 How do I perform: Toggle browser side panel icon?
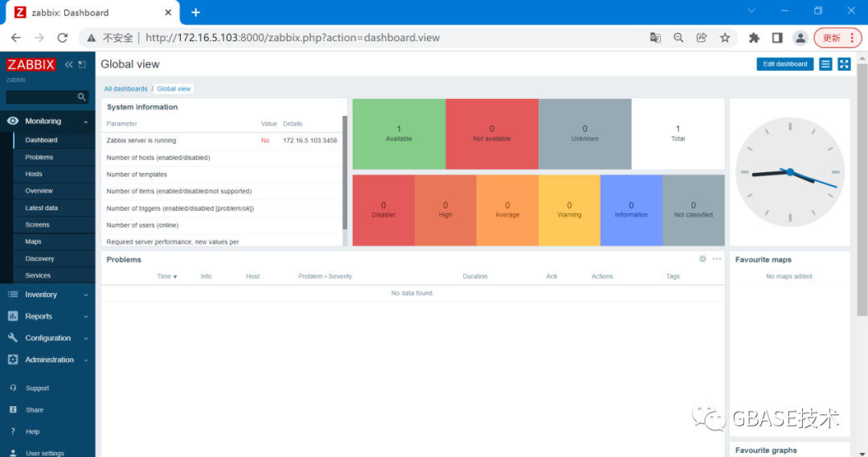(777, 38)
